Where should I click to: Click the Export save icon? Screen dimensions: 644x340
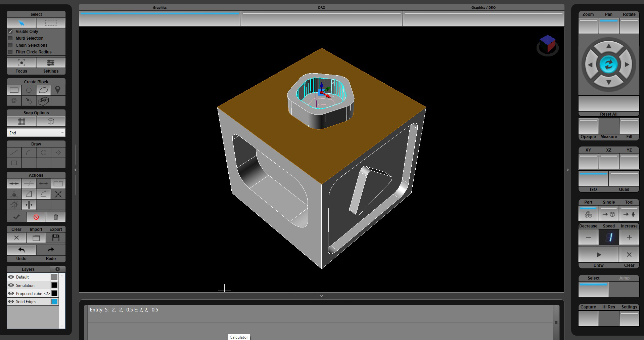click(x=55, y=238)
